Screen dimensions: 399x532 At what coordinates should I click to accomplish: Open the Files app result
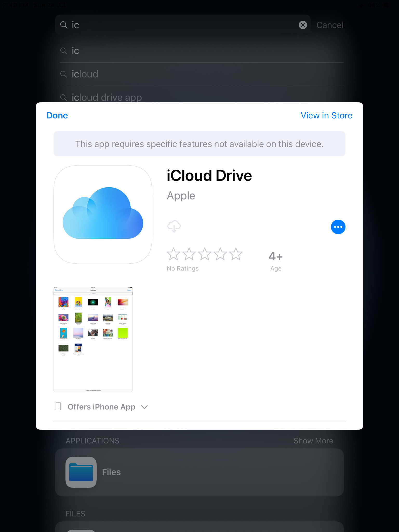click(x=199, y=472)
